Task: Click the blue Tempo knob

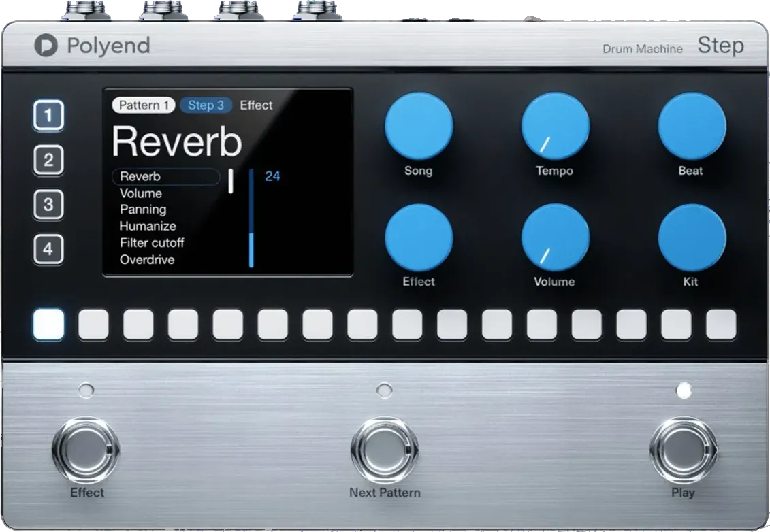Action: tap(555, 127)
